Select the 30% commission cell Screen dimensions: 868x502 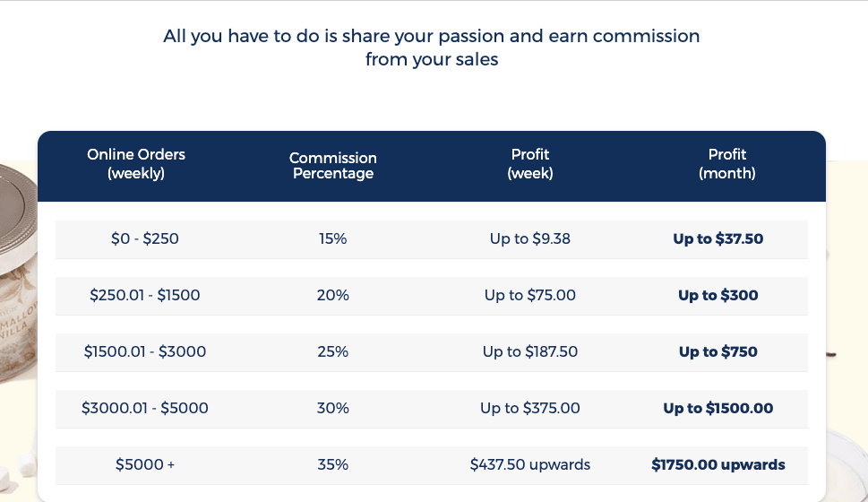[332, 409]
